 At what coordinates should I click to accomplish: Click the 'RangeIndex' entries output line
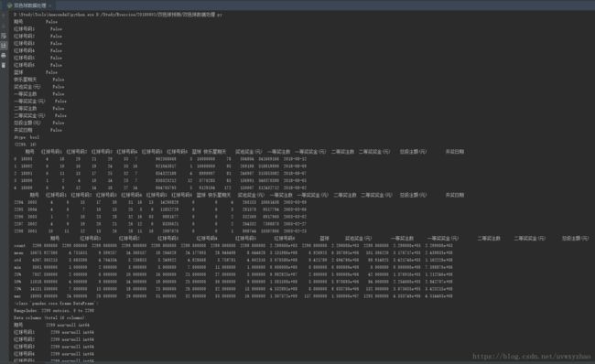coord(54,310)
